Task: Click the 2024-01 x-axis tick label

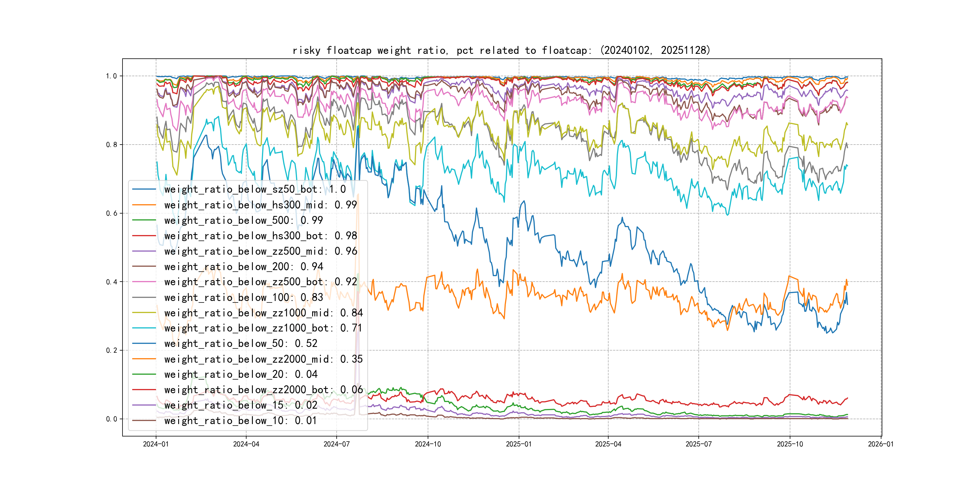Action: coord(155,444)
